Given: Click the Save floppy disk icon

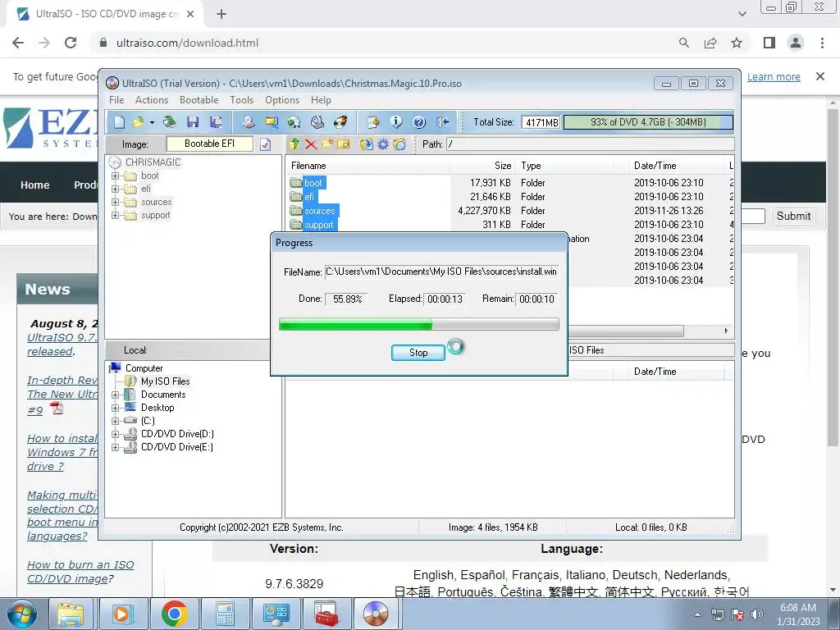Looking at the screenshot, I should coord(193,122).
